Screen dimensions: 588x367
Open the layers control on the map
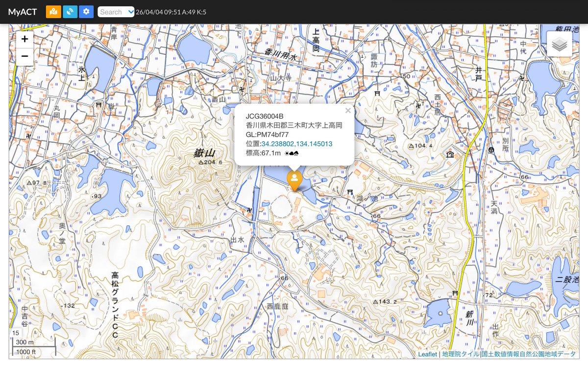coord(559,43)
